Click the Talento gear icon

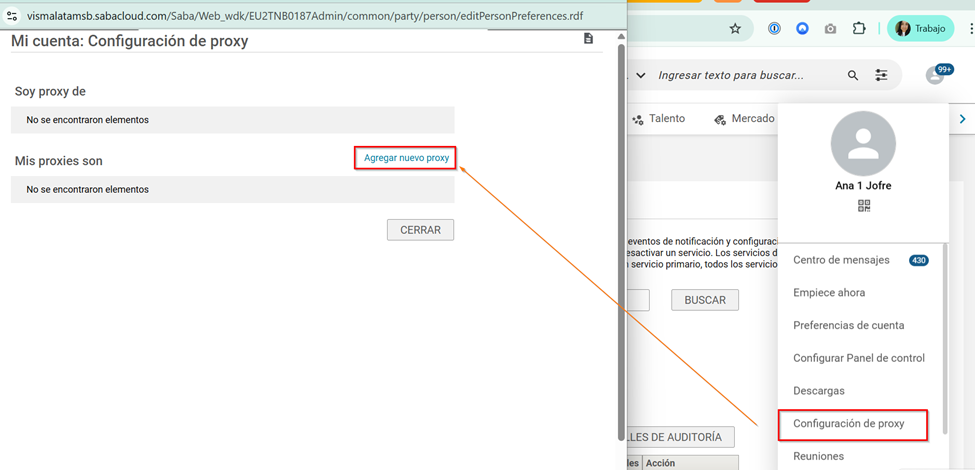637,119
